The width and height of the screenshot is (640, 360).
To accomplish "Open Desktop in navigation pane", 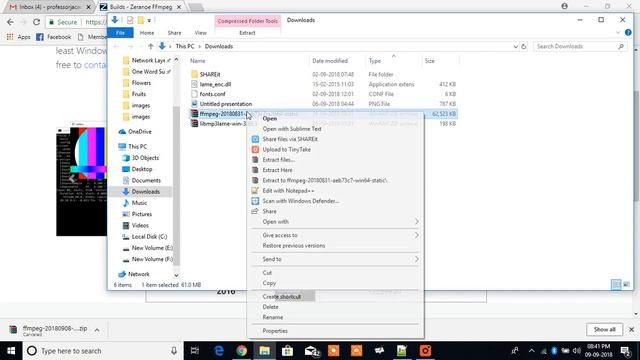I will point(142,169).
